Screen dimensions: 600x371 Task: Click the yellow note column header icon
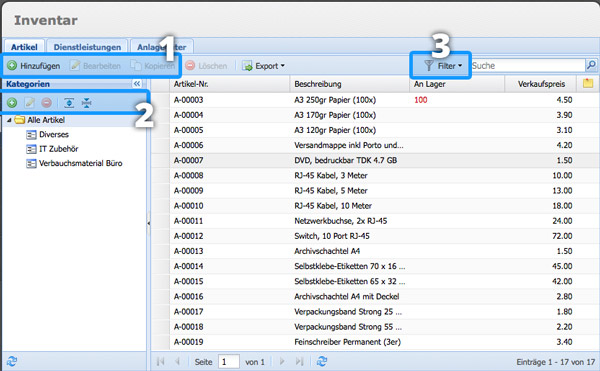[x=588, y=83]
